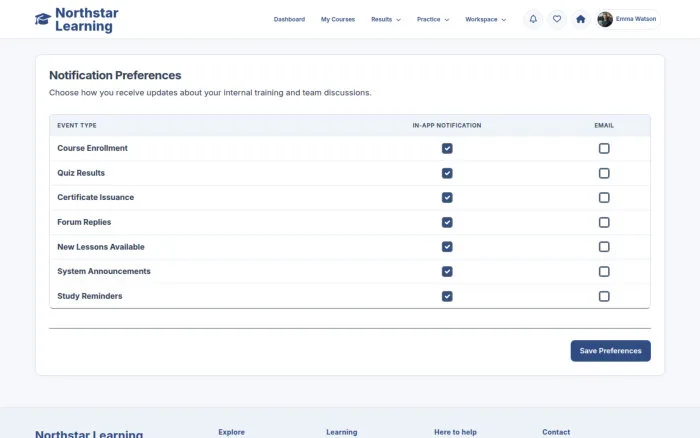700x438 pixels.
Task: Open the heart favorites icon
Action: [x=557, y=19]
